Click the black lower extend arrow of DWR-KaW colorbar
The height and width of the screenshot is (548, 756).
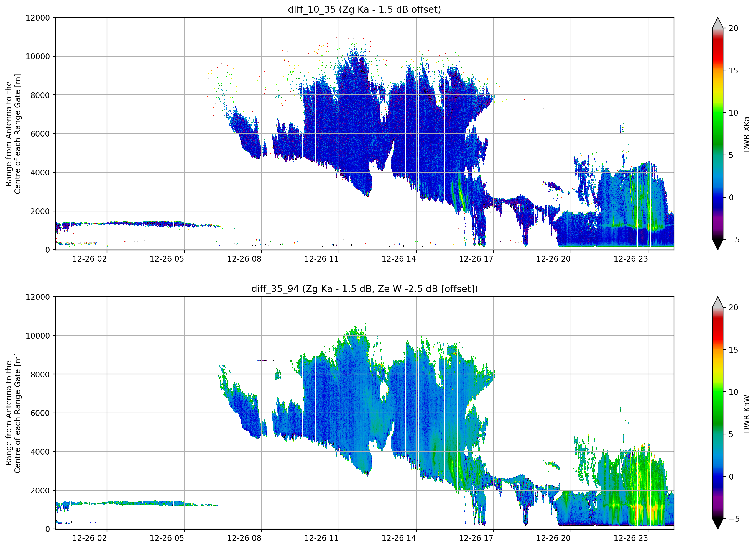pyautogui.click(x=718, y=524)
